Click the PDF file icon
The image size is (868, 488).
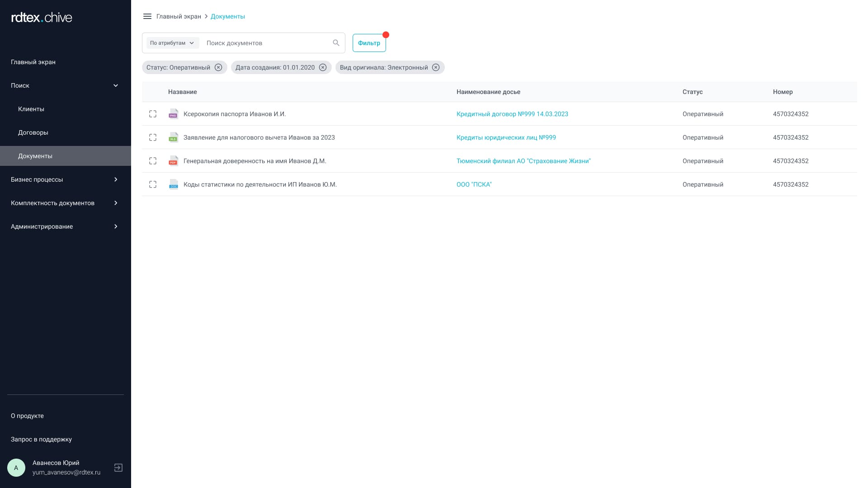[x=173, y=161]
